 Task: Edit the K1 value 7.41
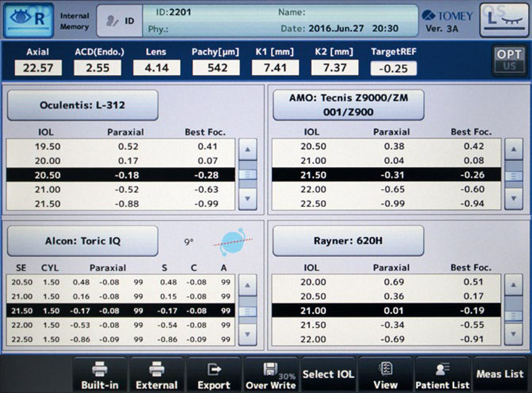276,68
